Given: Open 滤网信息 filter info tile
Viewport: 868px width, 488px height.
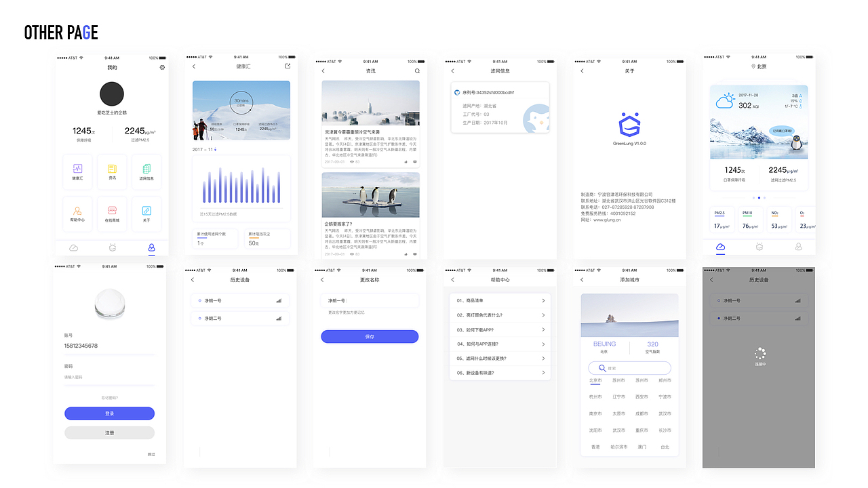Looking at the screenshot, I should pos(146,171).
